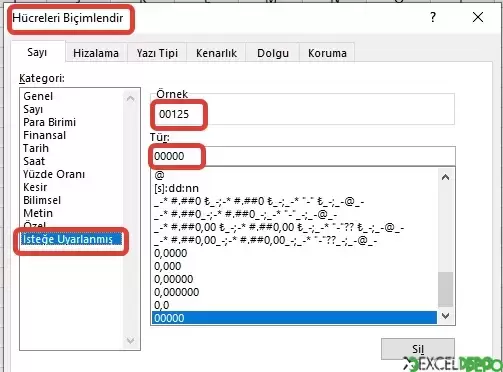Click format list scroll down arrow
Screen dimensions: 503x372
pos(445,316)
